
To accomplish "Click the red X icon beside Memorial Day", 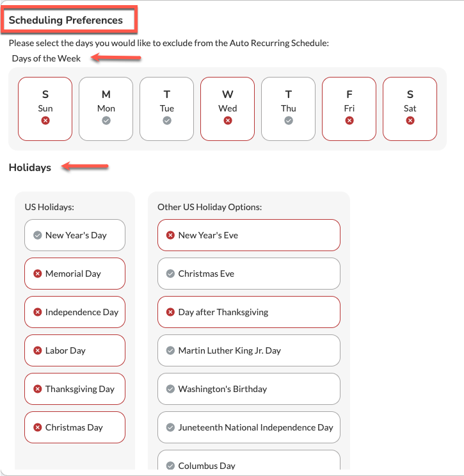I will (x=38, y=274).
